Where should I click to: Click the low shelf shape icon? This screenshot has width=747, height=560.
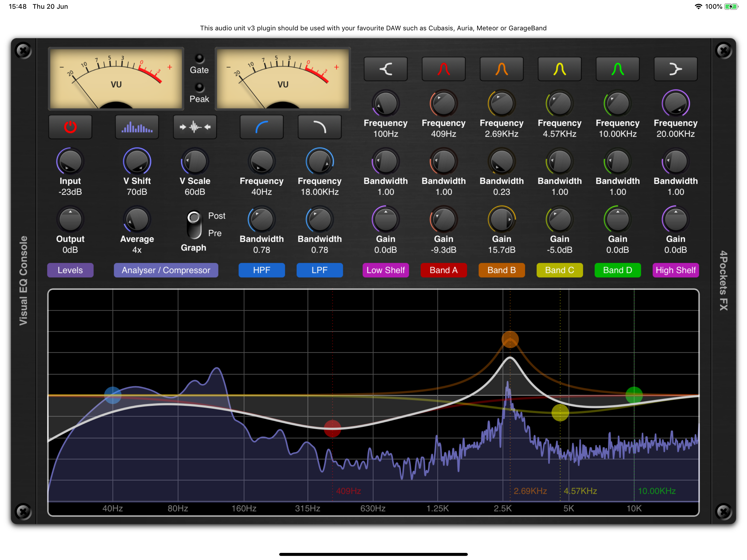385,69
